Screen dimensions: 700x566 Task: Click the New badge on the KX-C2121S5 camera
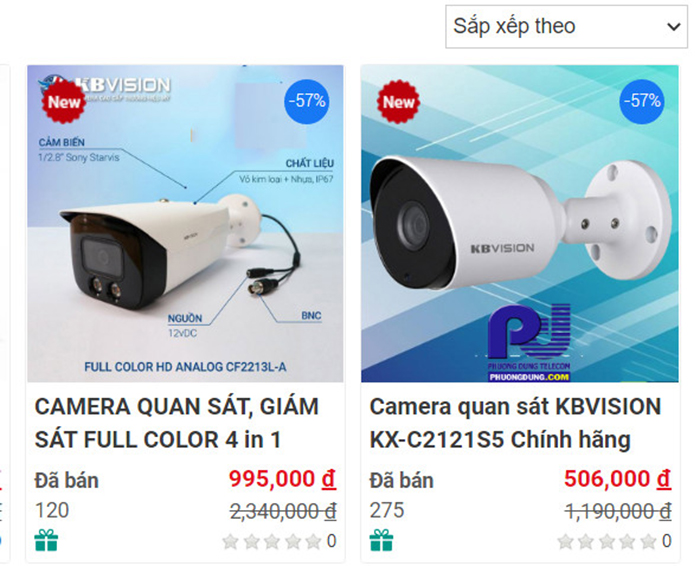tap(398, 102)
